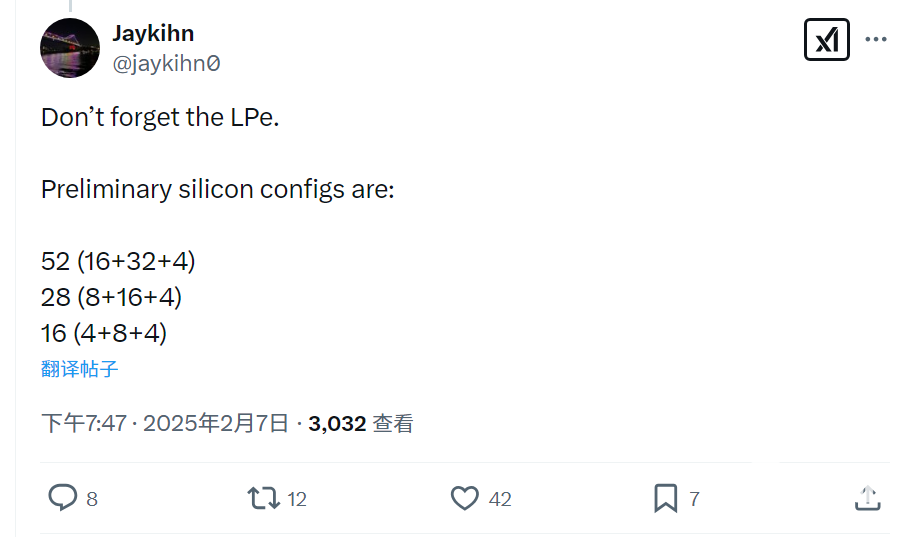The height and width of the screenshot is (537, 906).
Task: Click the like count 42
Action: [500, 499]
